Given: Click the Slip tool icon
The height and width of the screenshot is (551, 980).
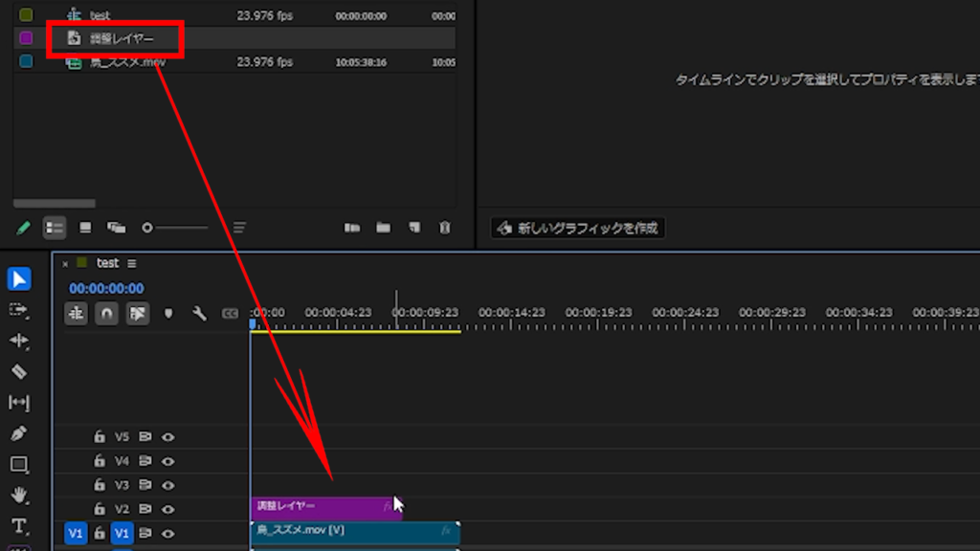Looking at the screenshot, I should click(19, 403).
